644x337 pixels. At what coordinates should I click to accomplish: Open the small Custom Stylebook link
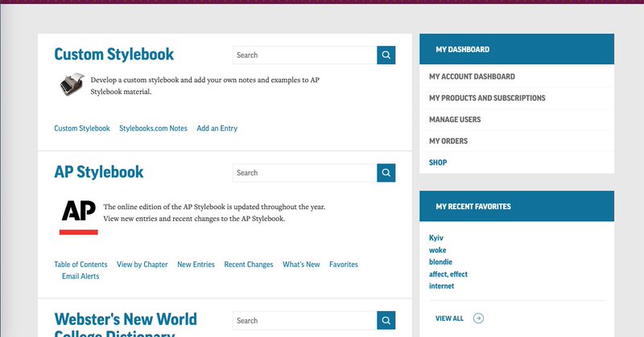(82, 129)
